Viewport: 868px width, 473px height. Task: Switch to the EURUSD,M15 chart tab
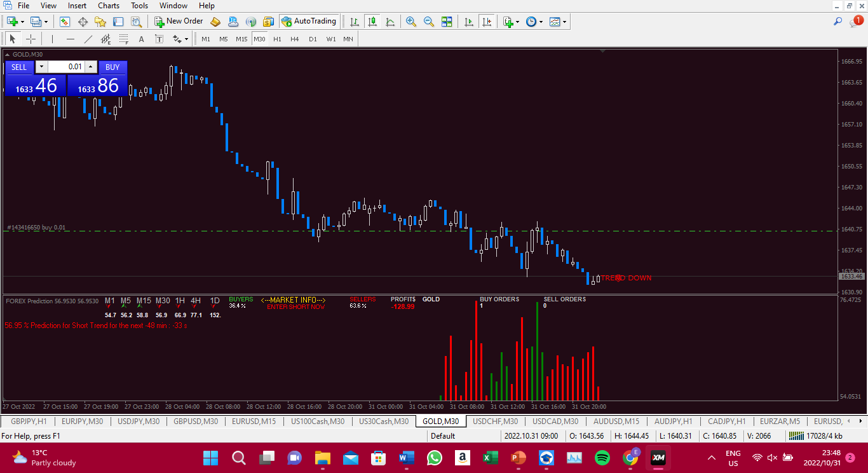(x=254, y=421)
